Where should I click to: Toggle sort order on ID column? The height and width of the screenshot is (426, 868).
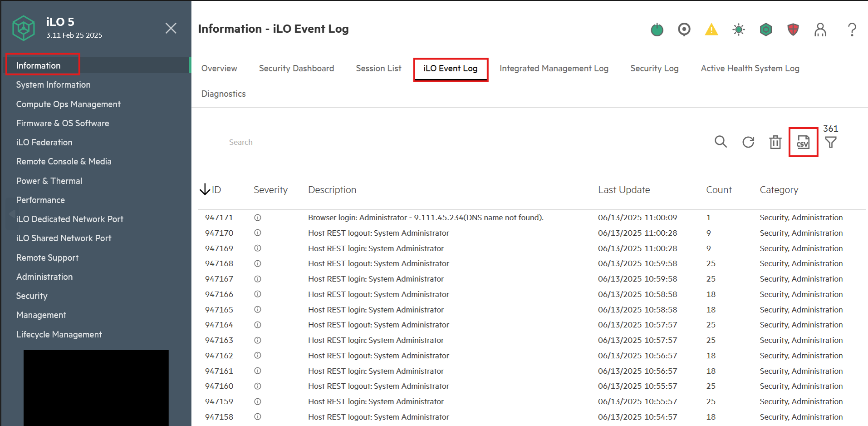point(211,190)
